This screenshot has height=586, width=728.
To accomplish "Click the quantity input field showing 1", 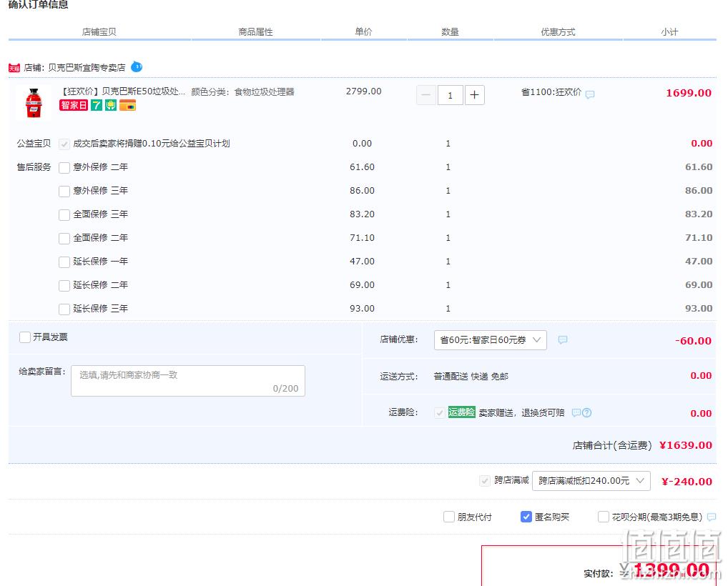I will tap(450, 95).
